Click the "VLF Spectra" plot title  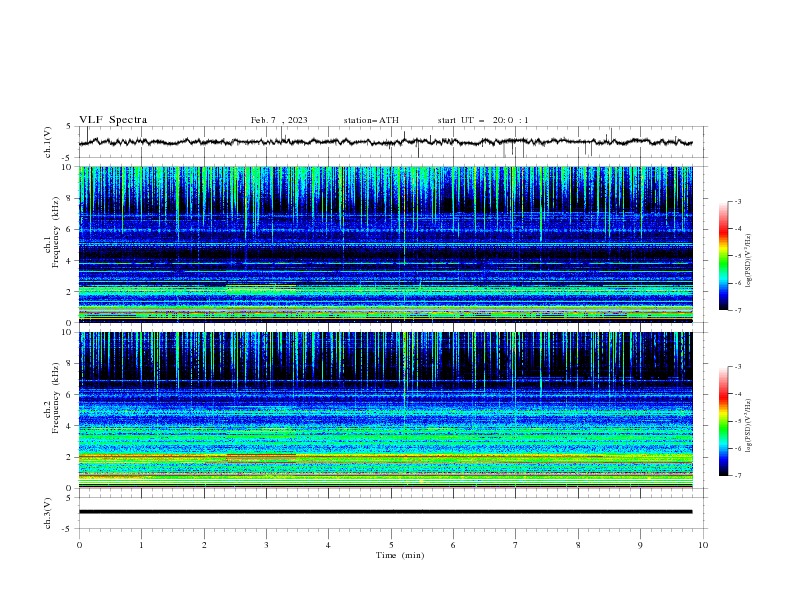(113, 120)
